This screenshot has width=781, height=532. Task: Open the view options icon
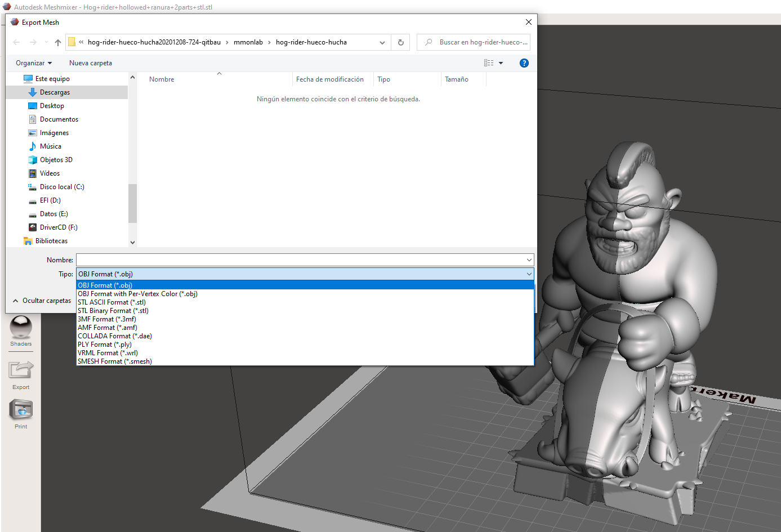tap(489, 63)
